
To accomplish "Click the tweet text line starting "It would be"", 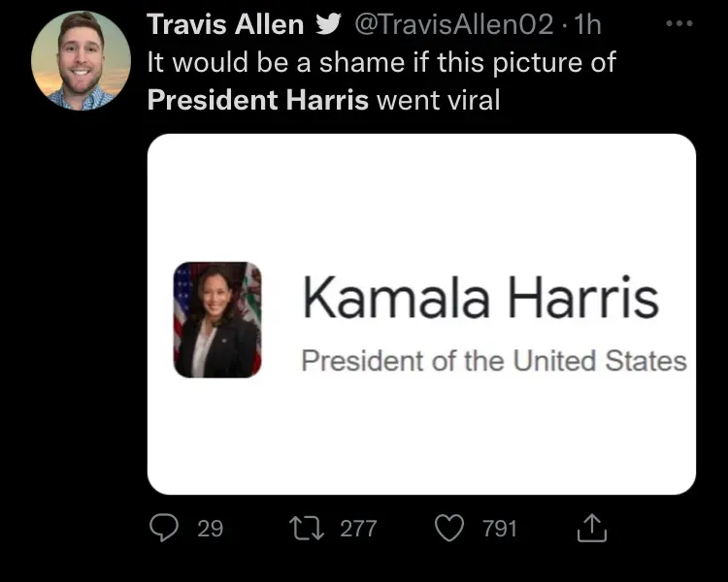I will click(381, 63).
